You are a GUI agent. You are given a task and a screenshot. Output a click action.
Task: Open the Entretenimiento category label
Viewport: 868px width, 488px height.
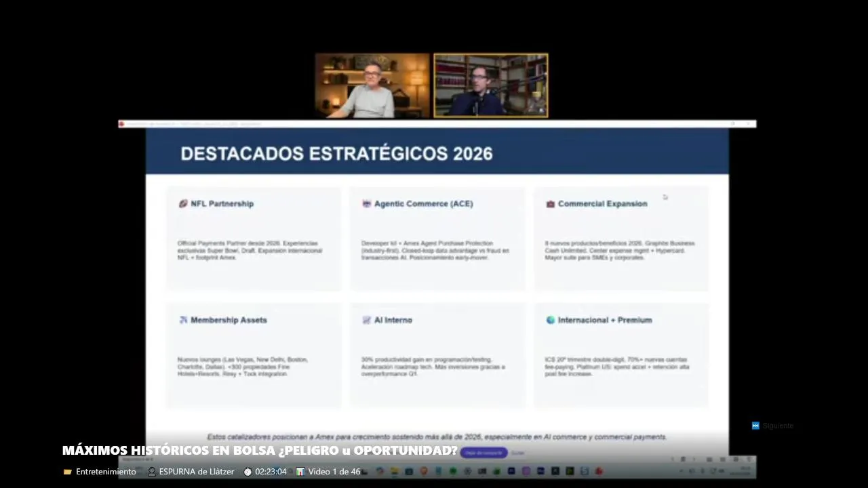(106, 472)
